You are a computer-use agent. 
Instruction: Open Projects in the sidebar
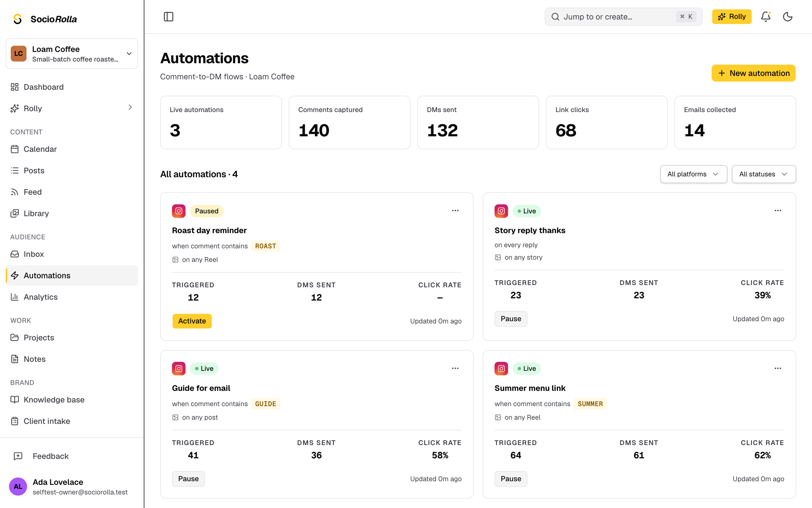[x=72, y=337]
